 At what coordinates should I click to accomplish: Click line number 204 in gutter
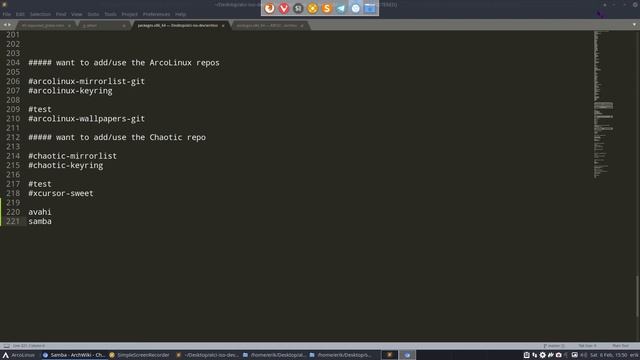point(13,62)
